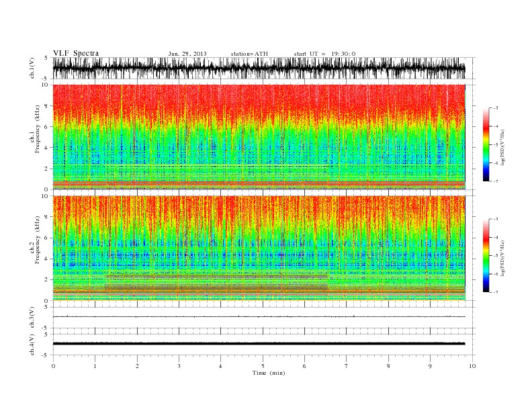
Task: Click the time-axis tick label "4"
Action: coord(220,366)
